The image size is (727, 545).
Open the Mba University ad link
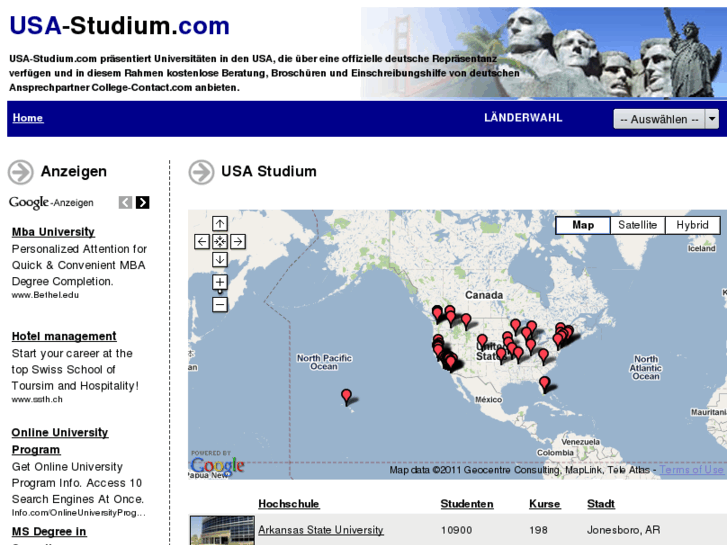pyautogui.click(x=53, y=232)
